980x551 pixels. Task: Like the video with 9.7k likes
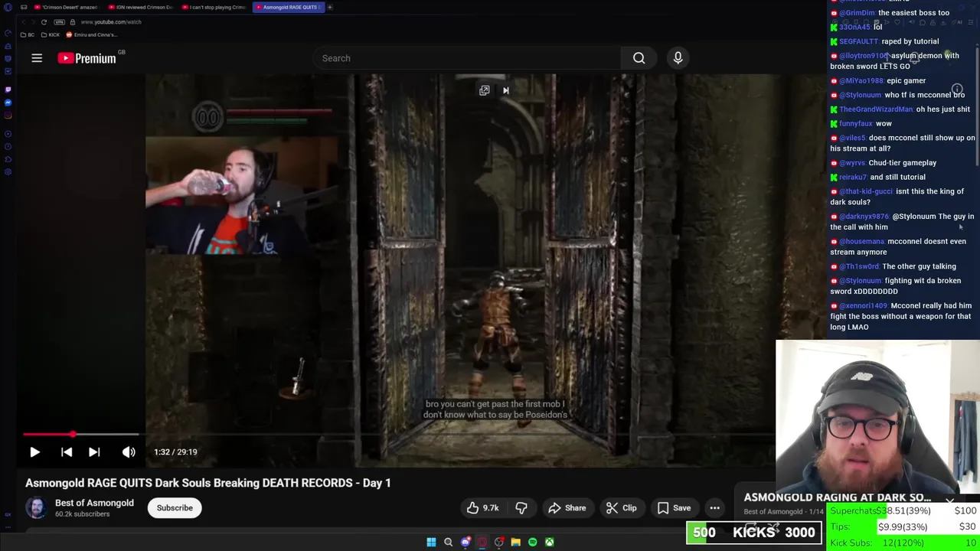482,508
